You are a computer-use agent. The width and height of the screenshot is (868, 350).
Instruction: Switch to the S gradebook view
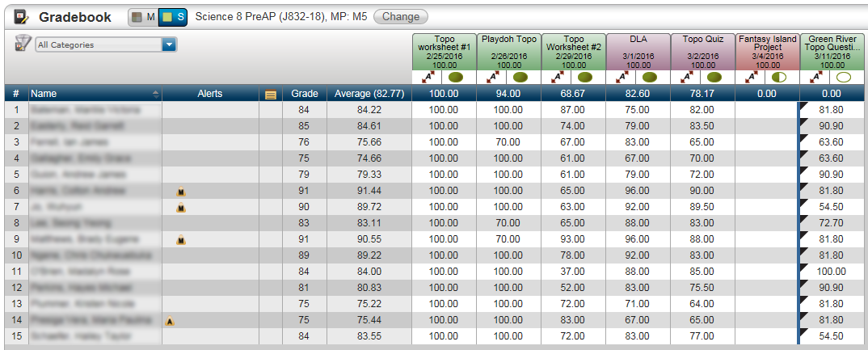click(173, 17)
